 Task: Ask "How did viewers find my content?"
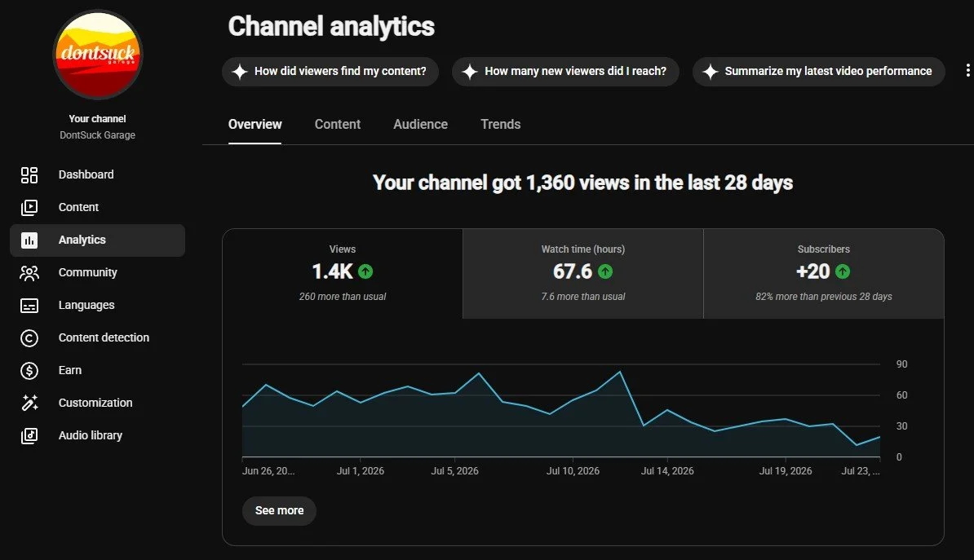pyautogui.click(x=330, y=72)
